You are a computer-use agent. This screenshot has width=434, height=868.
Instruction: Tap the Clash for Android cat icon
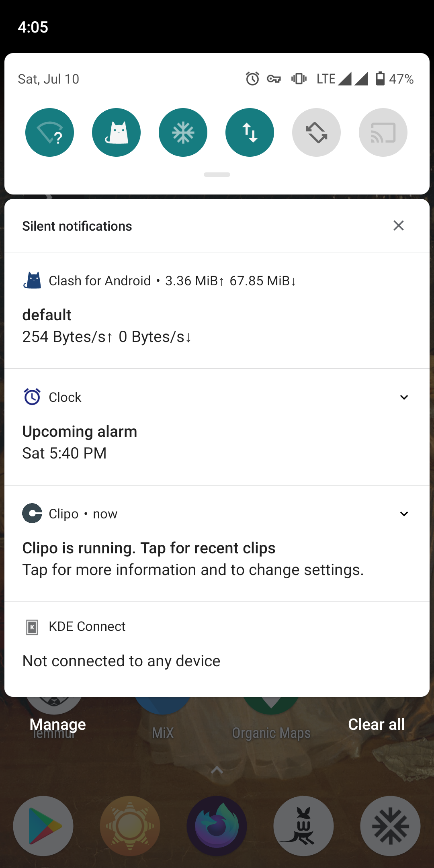[x=32, y=280]
